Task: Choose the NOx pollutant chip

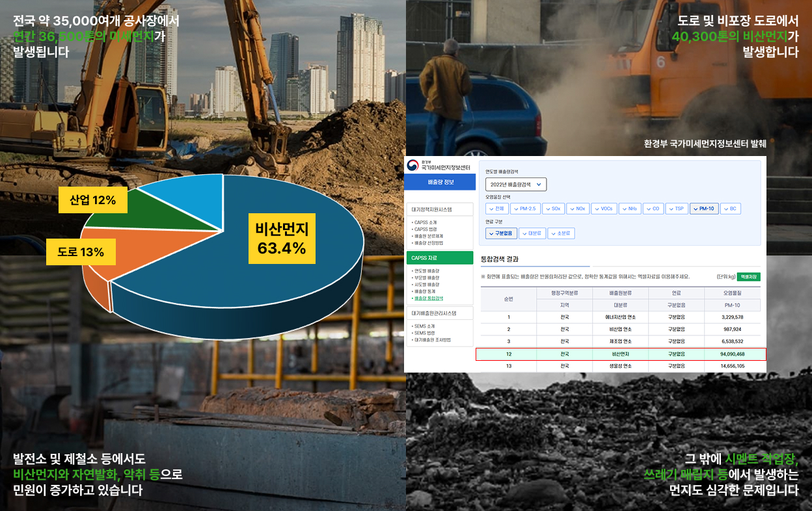Action: (x=578, y=209)
